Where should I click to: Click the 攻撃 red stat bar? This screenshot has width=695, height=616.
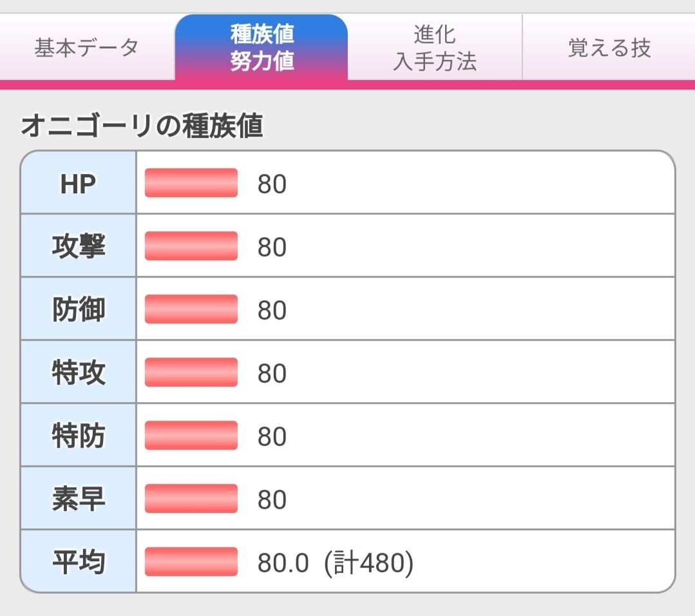pos(191,245)
